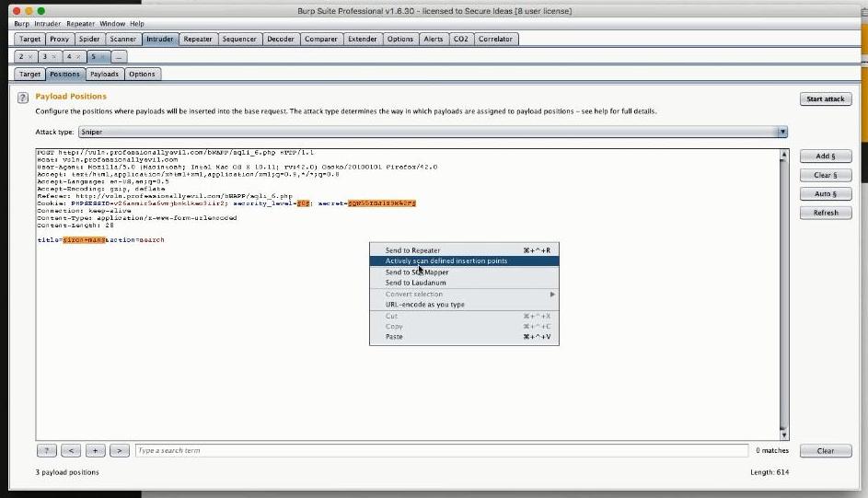Image resolution: width=868 pixels, height=498 pixels.
Task: Open the Extender tab
Action: pyautogui.click(x=363, y=39)
